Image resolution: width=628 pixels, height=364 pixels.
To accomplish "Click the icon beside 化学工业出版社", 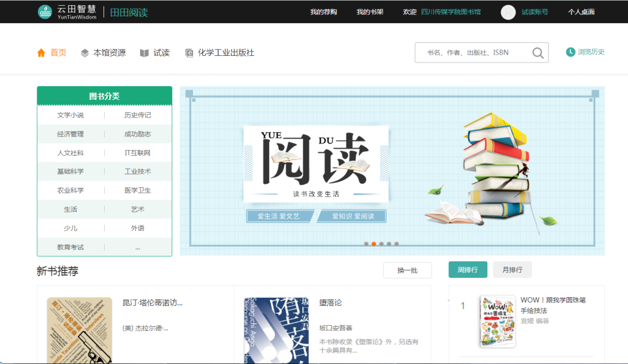I will [189, 53].
